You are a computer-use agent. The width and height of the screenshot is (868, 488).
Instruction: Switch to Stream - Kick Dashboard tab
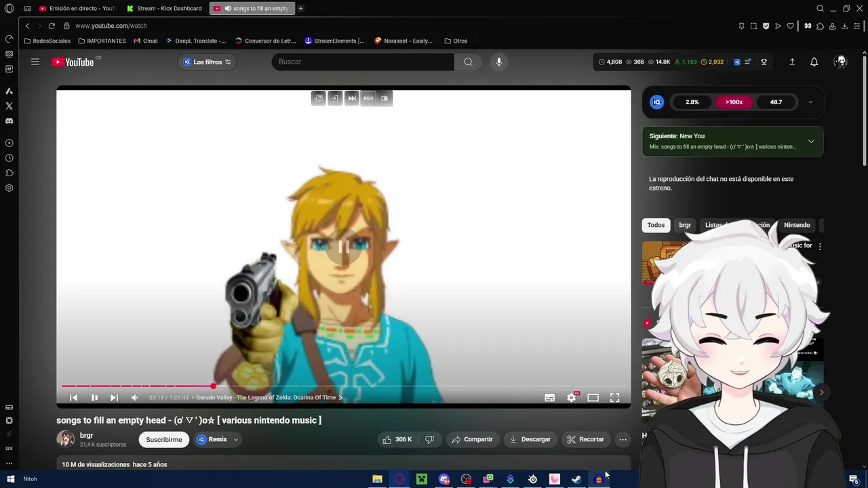pyautogui.click(x=164, y=8)
